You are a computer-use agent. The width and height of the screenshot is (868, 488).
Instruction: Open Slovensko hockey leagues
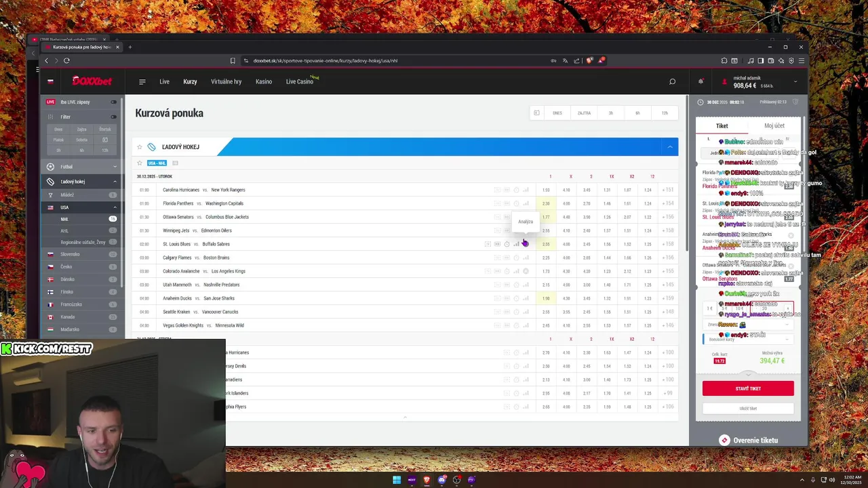click(x=81, y=254)
